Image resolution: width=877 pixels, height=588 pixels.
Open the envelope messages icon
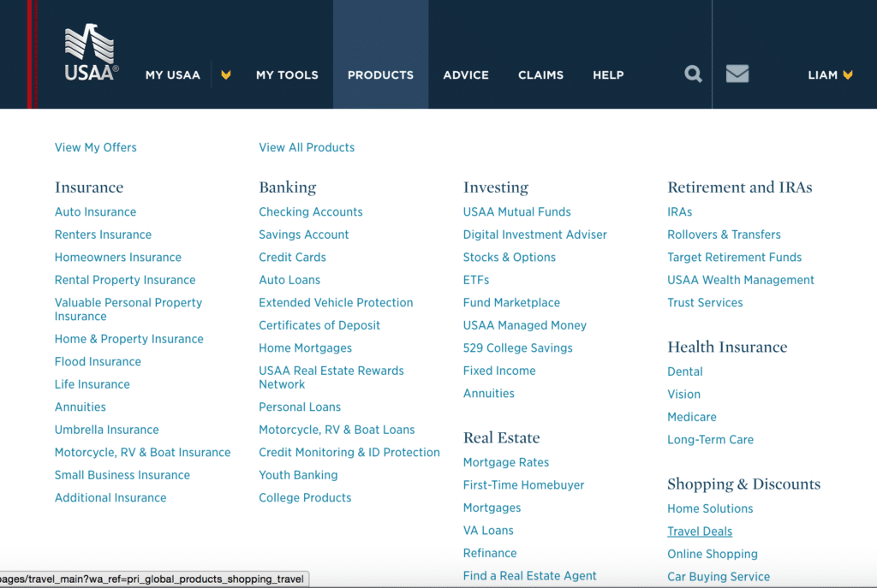click(x=737, y=74)
